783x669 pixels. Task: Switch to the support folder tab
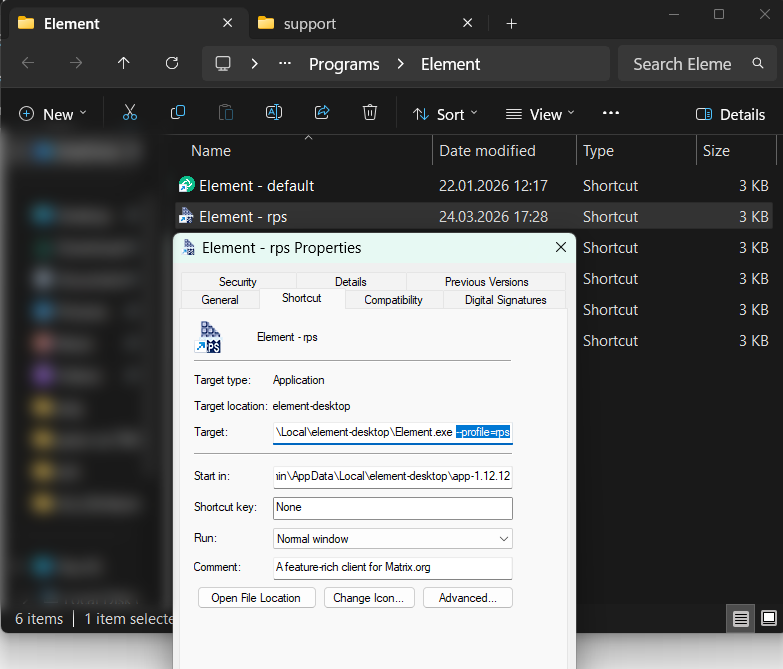(310, 23)
